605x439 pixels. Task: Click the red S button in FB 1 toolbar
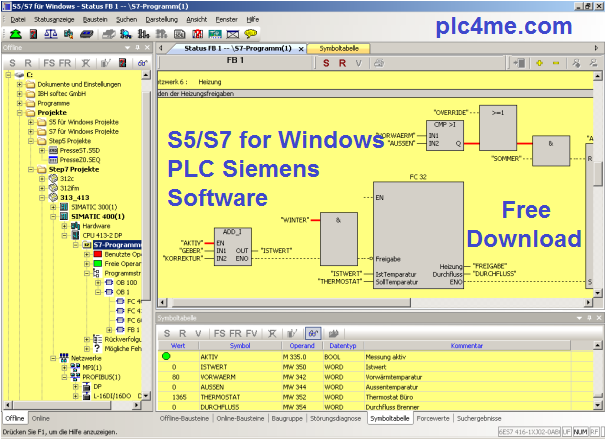tap(326, 63)
